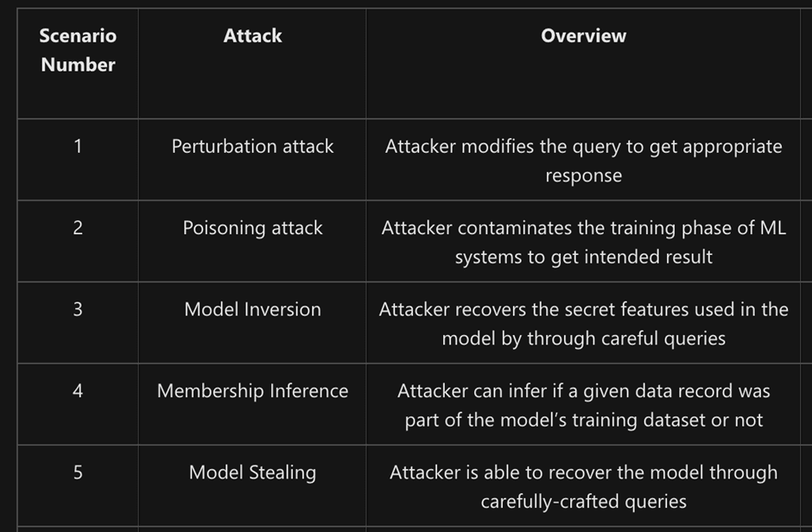Click scenario number 2 cell
This screenshot has height=532, width=812.
78,228
